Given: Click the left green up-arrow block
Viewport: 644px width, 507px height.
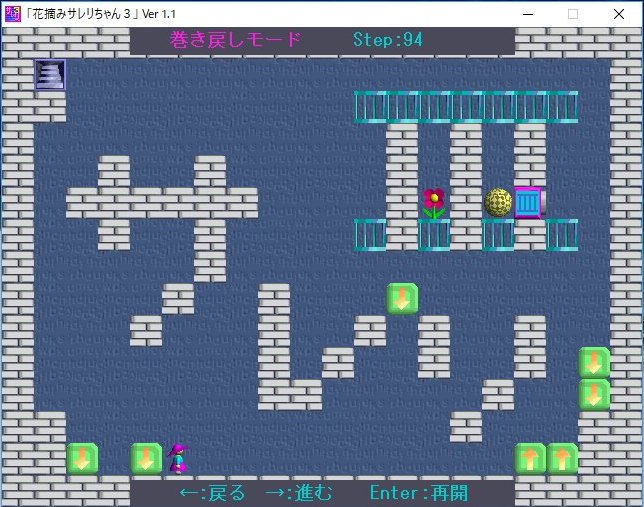Looking at the screenshot, I should [x=530, y=459].
